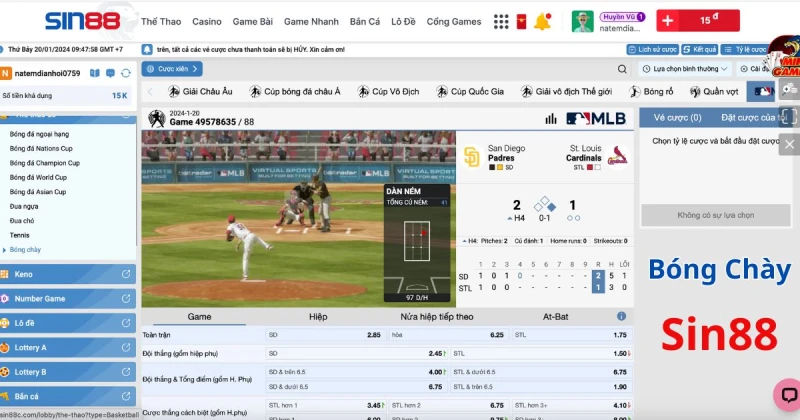Click the baseball live video stream
The width and height of the screenshot is (800, 420).
click(298, 218)
